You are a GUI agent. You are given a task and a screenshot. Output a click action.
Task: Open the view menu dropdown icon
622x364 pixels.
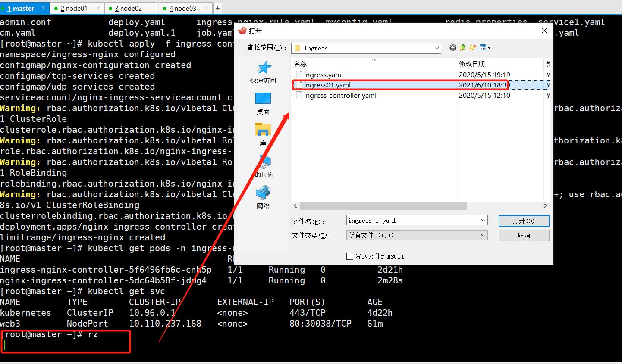485,48
